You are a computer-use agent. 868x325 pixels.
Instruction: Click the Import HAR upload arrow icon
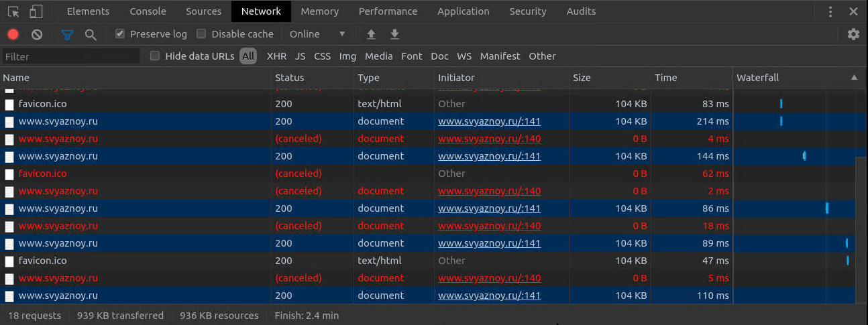coord(371,34)
